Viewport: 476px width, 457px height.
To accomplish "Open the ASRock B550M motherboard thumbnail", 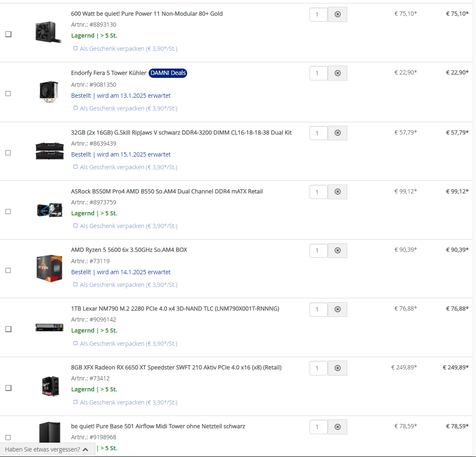I will pos(50,209).
